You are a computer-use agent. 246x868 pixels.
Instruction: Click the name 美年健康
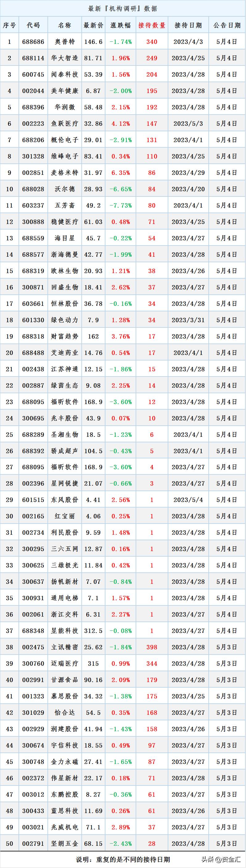click(x=64, y=91)
